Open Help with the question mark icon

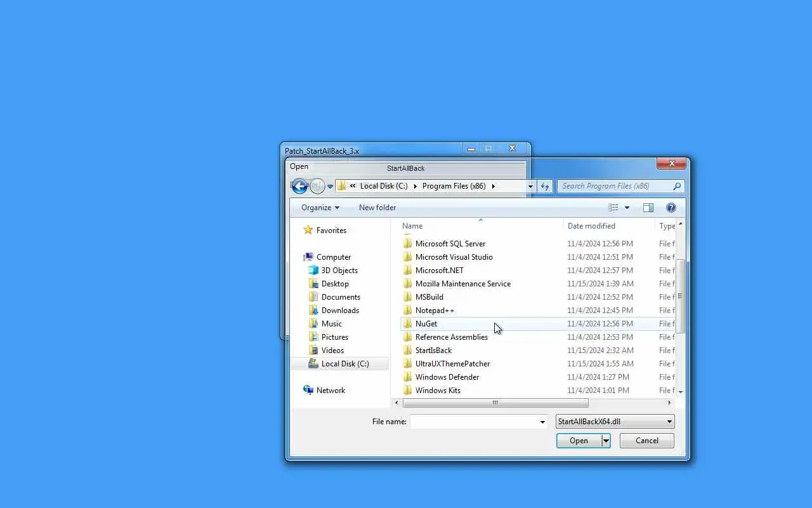tap(671, 208)
